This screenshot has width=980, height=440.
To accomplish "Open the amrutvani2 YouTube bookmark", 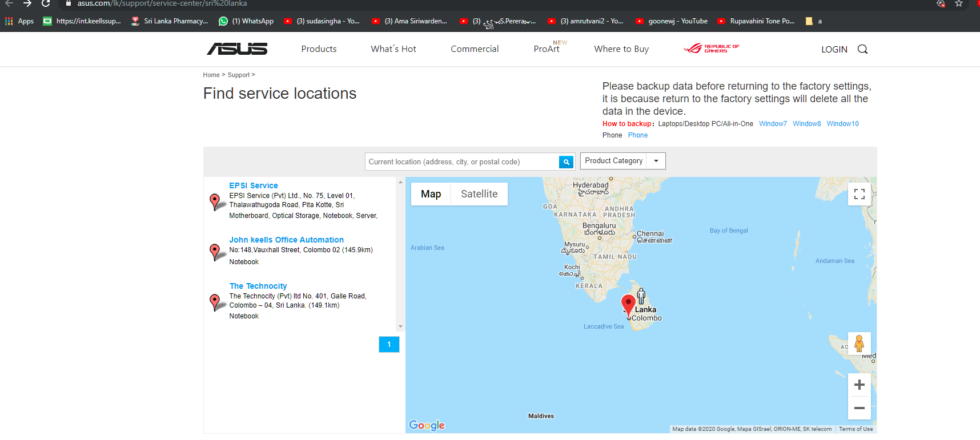I will click(585, 21).
